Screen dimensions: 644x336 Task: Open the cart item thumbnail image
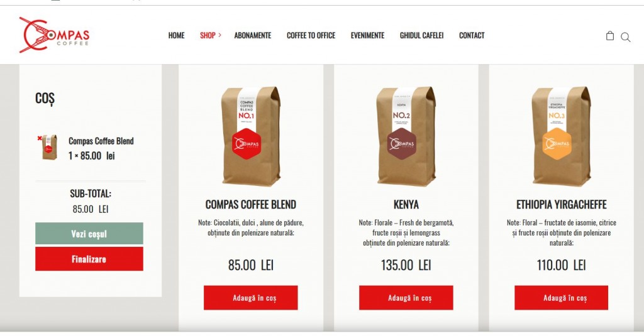(49, 148)
